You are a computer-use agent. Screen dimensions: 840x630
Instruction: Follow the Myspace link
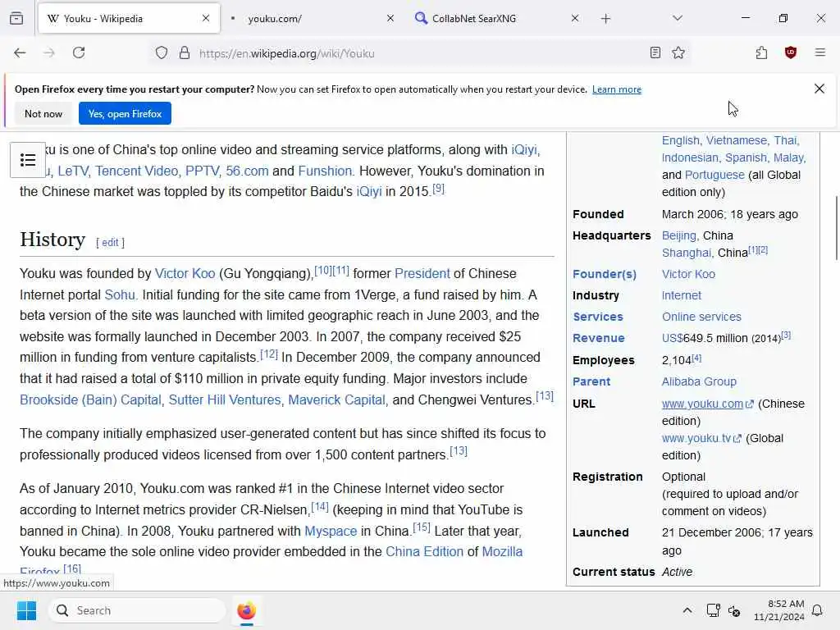coord(331,531)
